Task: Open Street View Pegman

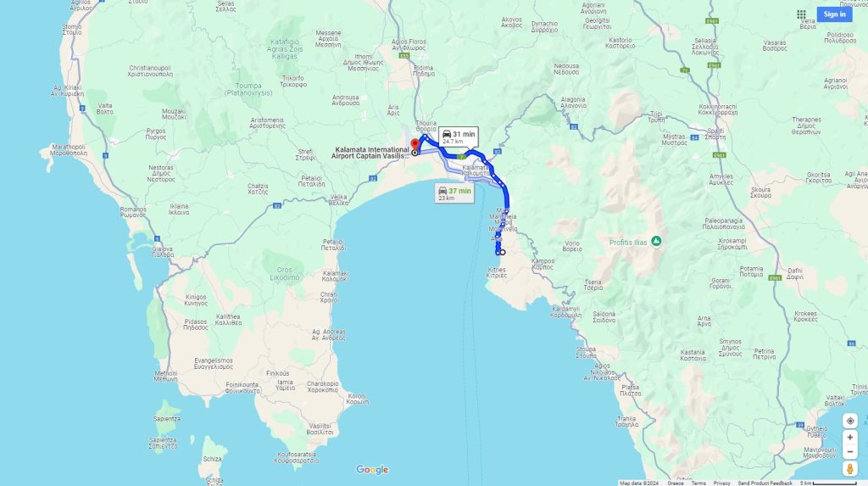Action: tap(849, 469)
